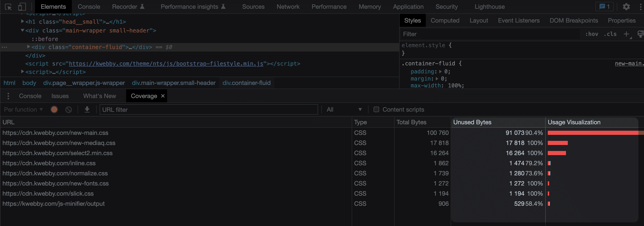The height and width of the screenshot is (226, 644).
Task: Switch to the Layout pane tab
Action: tap(479, 20)
